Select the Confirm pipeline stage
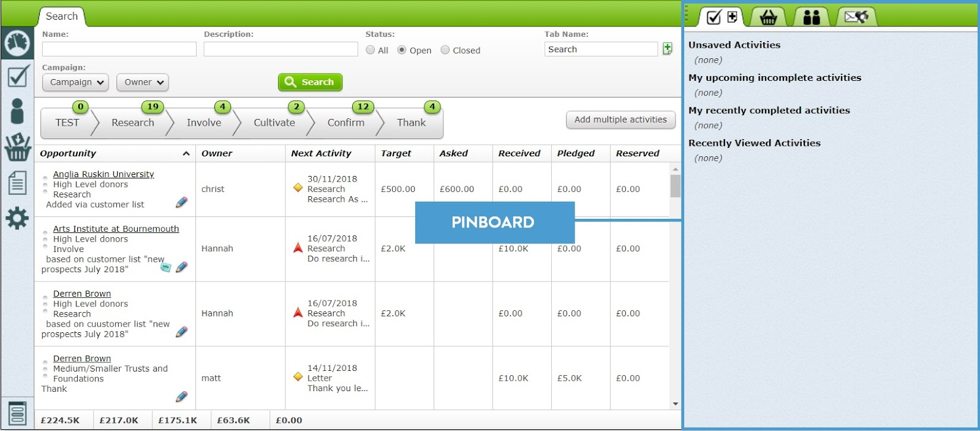This screenshot has width=980, height=431. [346, 123]
